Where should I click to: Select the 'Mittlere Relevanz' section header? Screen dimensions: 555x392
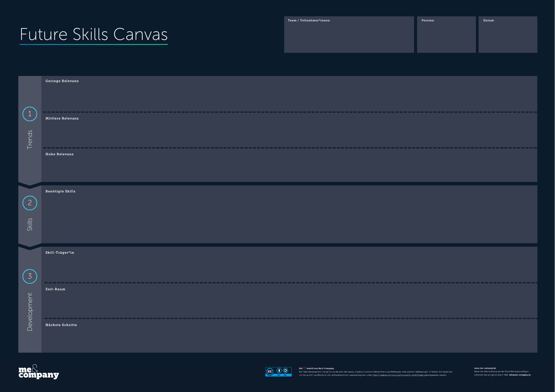pyautogui.click(x=62, y=118)
